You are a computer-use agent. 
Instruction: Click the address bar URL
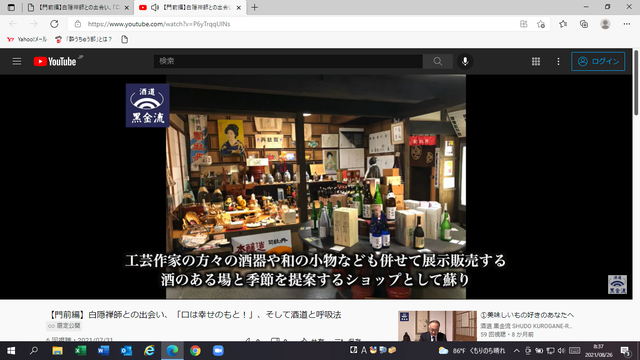pyautogui.click(x=159, y=24)
